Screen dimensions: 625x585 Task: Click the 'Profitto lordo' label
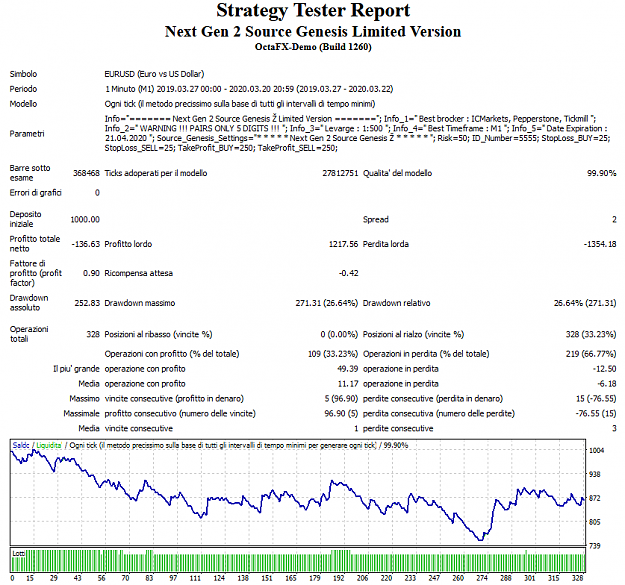[x=128, y=244]
